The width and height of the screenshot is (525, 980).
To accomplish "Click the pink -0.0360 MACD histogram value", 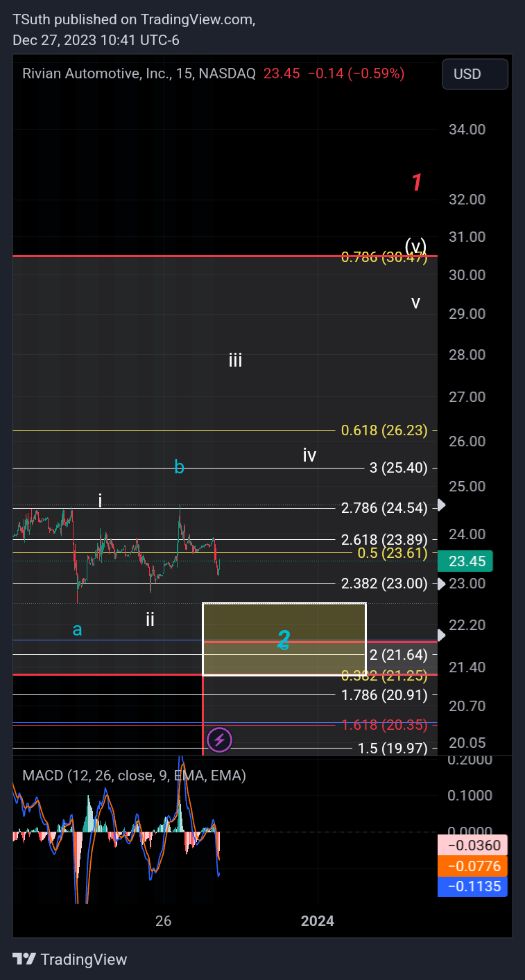I will 473,846.
